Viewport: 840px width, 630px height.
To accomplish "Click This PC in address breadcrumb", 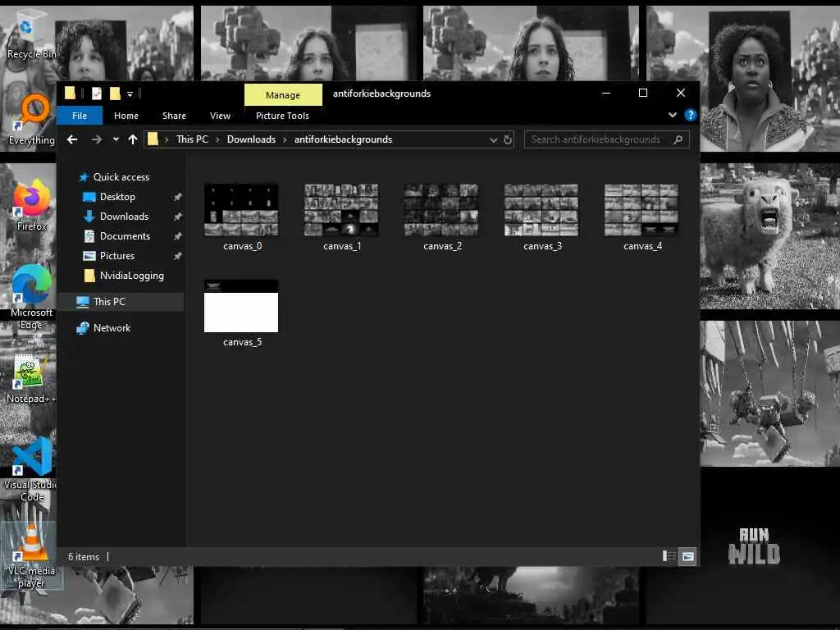I will click(x=192, y=139).
